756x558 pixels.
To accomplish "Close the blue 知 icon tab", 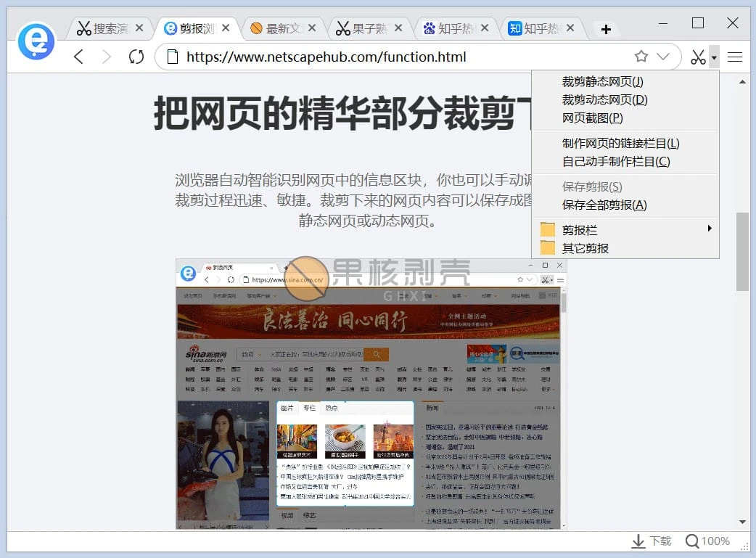I will point(570,28).
